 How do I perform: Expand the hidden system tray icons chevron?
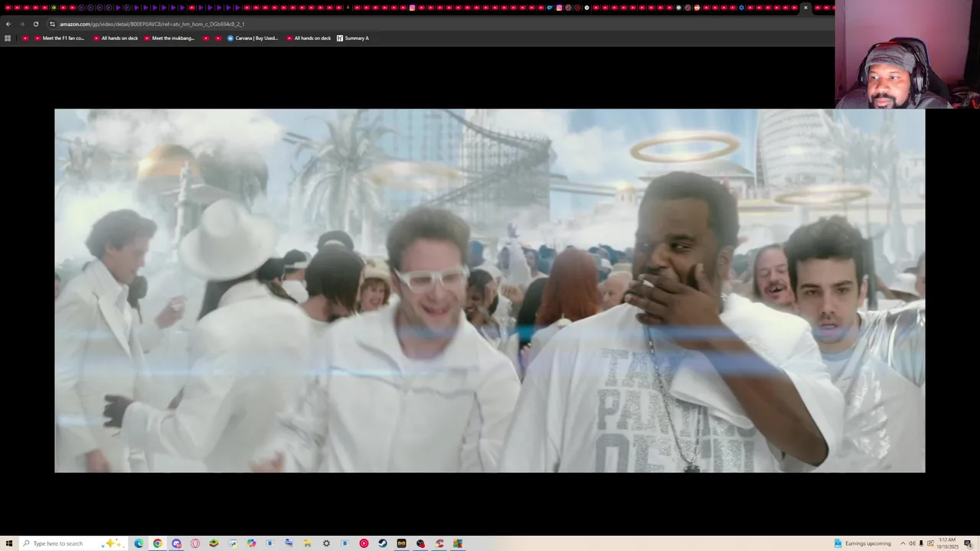tap(903, 543)
